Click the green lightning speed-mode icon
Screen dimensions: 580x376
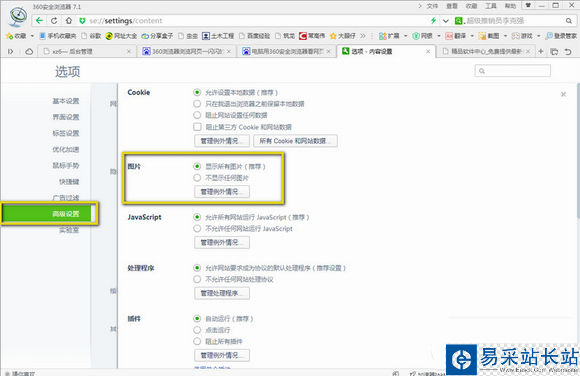coord(433,21)
